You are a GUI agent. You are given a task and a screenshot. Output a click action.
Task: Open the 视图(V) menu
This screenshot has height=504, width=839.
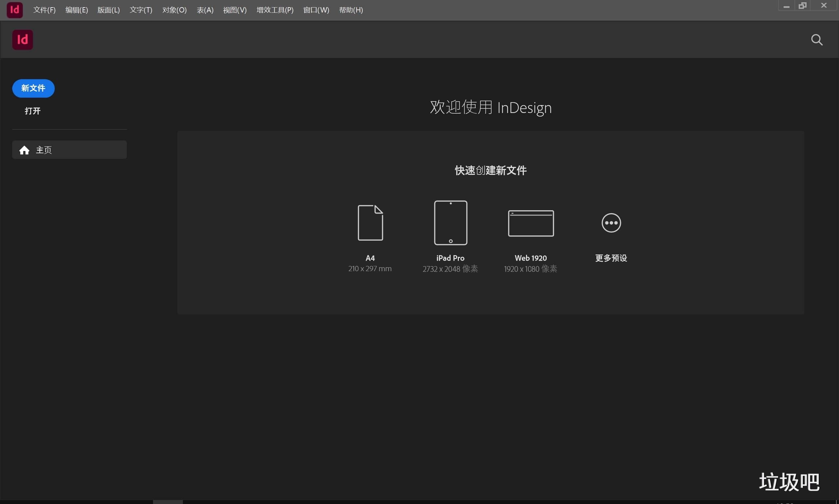coord(234,10)
